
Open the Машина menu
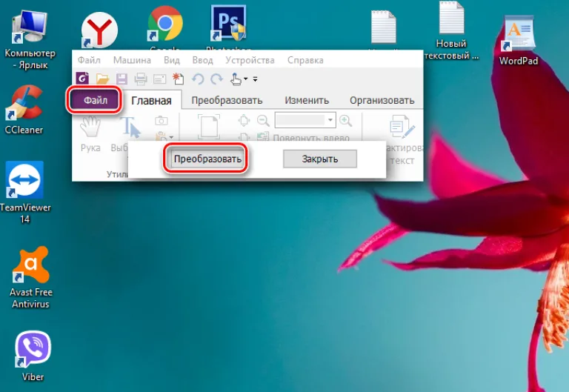click(x=132, y=60)
